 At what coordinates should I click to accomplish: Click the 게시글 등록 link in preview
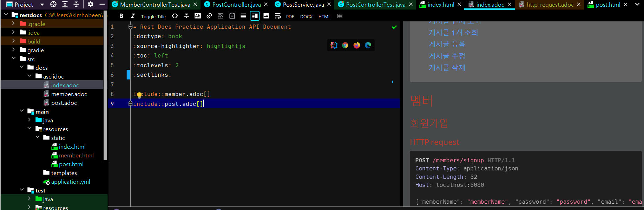pos(447,44)
